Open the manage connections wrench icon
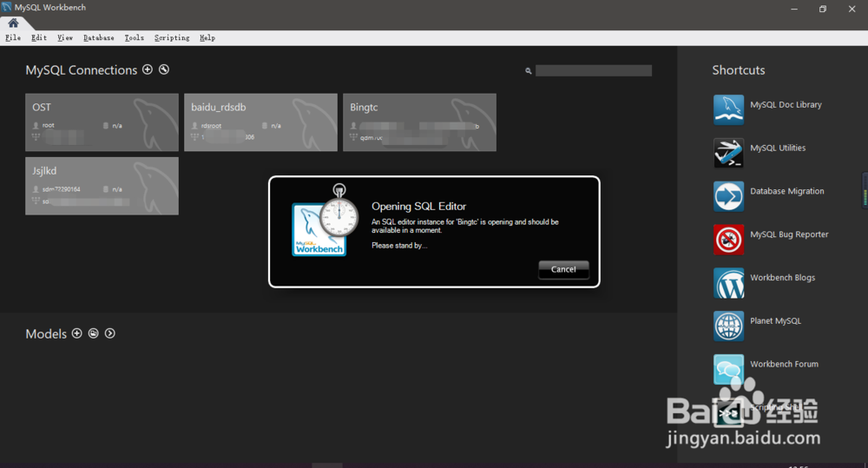 point(164,69)
